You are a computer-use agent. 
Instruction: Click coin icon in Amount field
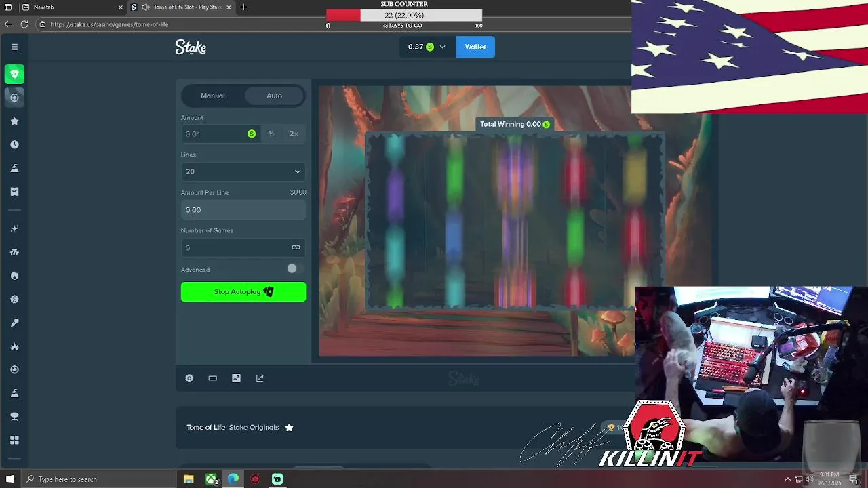point(252,134)
